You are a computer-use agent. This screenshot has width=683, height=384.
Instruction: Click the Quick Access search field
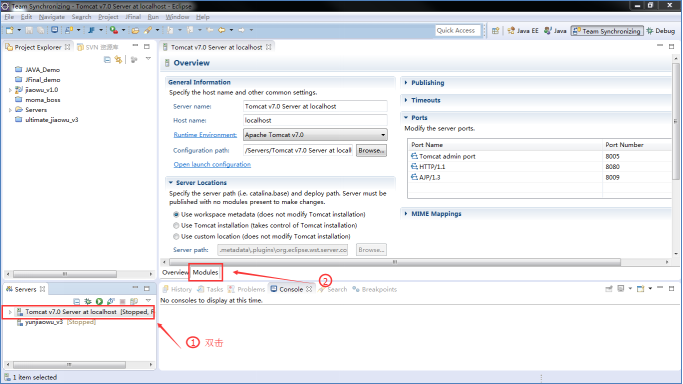(x=457, y=30)
